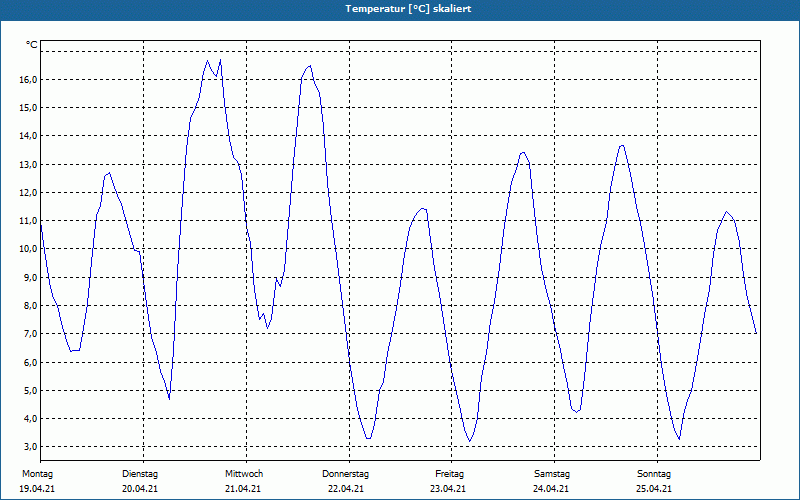Screen dimensions: 800x500
Task: Select the 3,0 y-axis value
Action: pyautogui.click(x=30, y=447)
